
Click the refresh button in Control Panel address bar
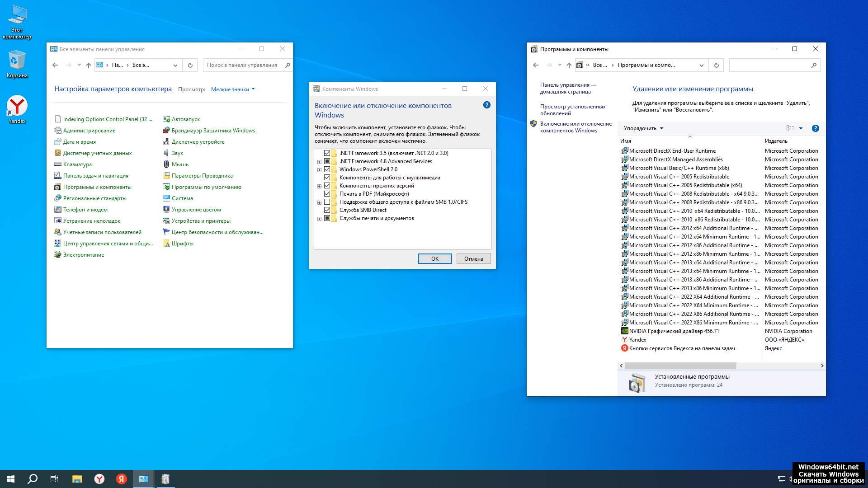pos(190,65)
